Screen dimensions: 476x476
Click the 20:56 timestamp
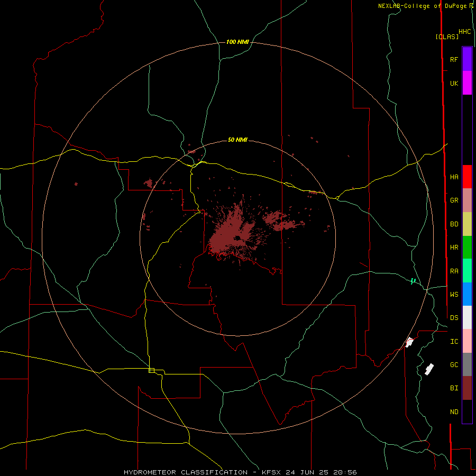click(345, 472)
